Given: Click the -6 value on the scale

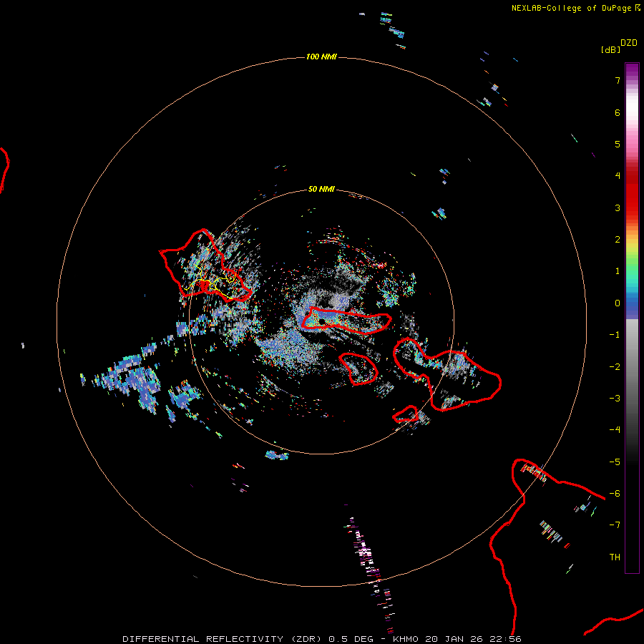Looking at the screenshot, I should [615, 494].
